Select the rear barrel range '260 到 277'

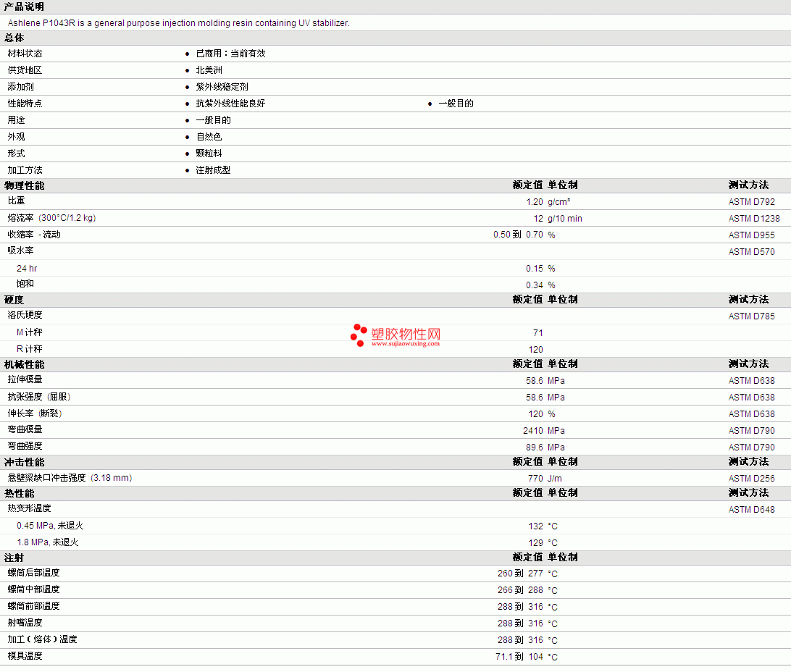point(520,574)
